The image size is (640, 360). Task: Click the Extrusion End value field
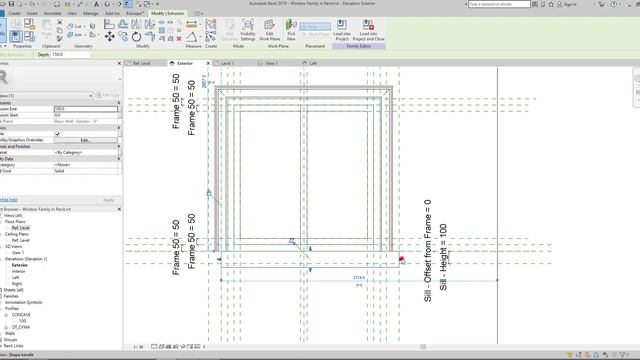point(86,109)
